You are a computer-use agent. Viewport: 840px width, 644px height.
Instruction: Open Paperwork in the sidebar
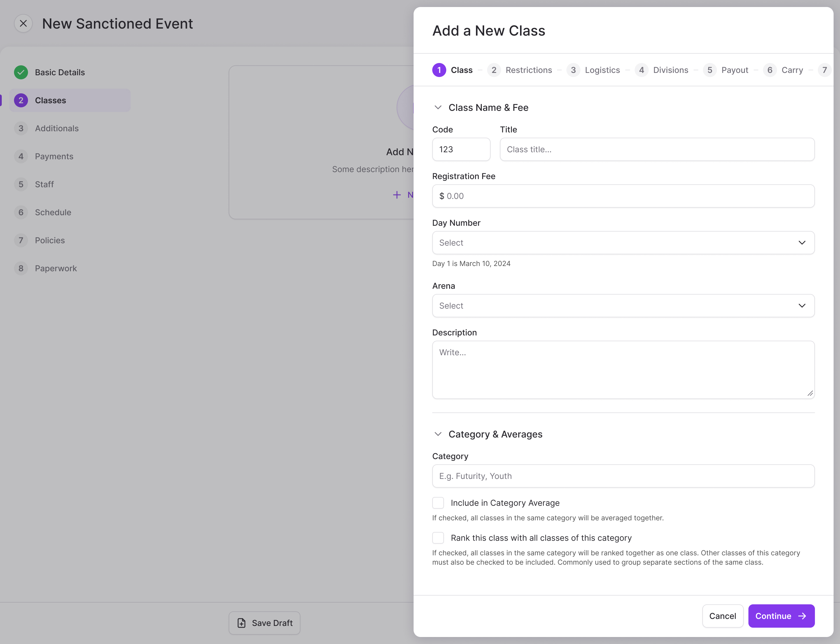(x=70, y=268)
